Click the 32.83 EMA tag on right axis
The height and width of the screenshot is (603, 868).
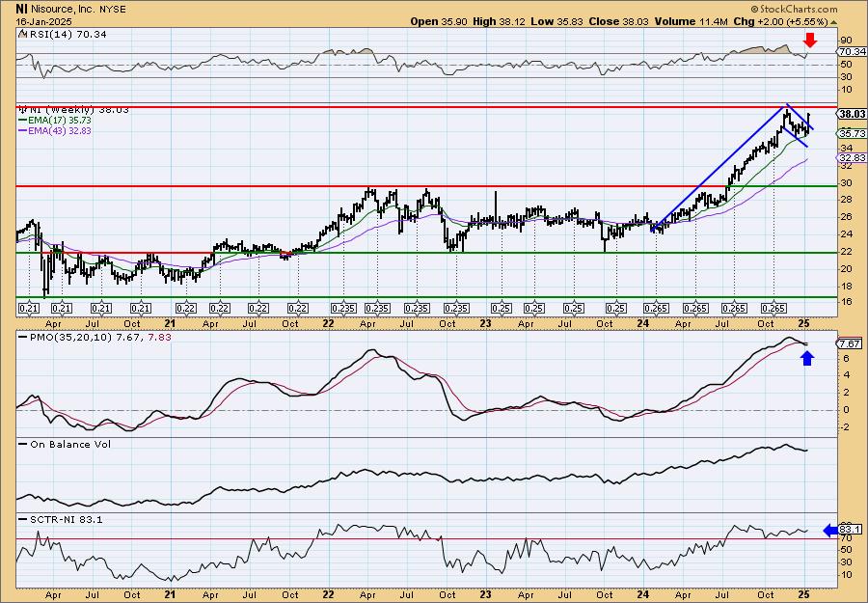click(x=852, y=158)
